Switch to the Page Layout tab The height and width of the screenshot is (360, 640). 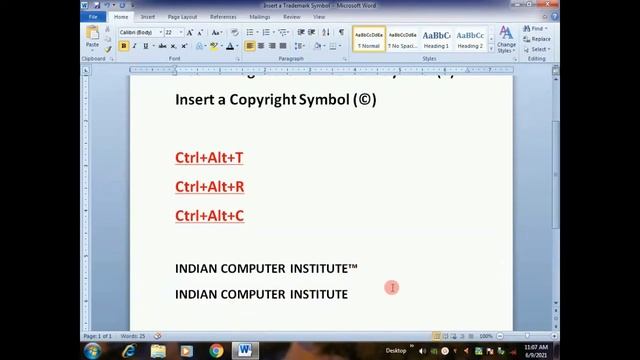click(182, 17)
